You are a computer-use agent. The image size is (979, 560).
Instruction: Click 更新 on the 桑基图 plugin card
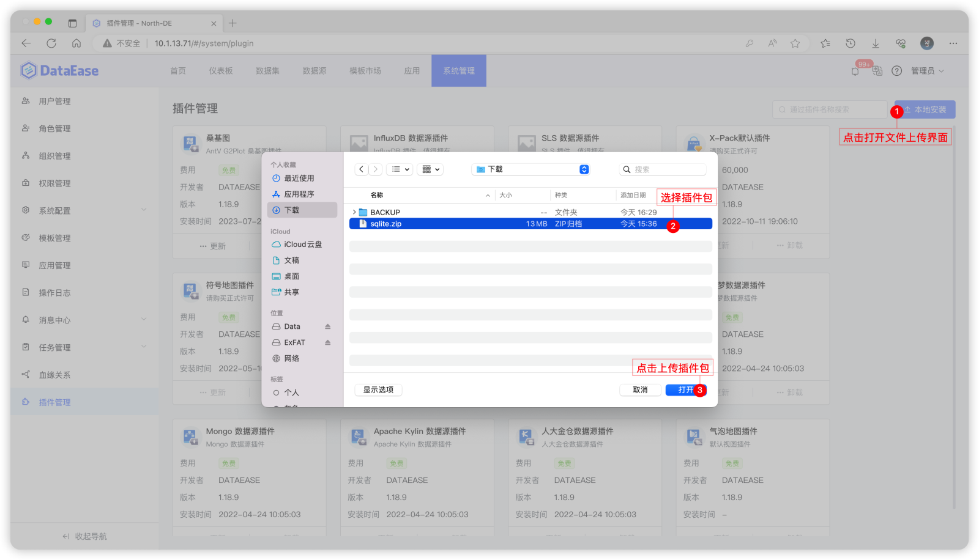212,246
